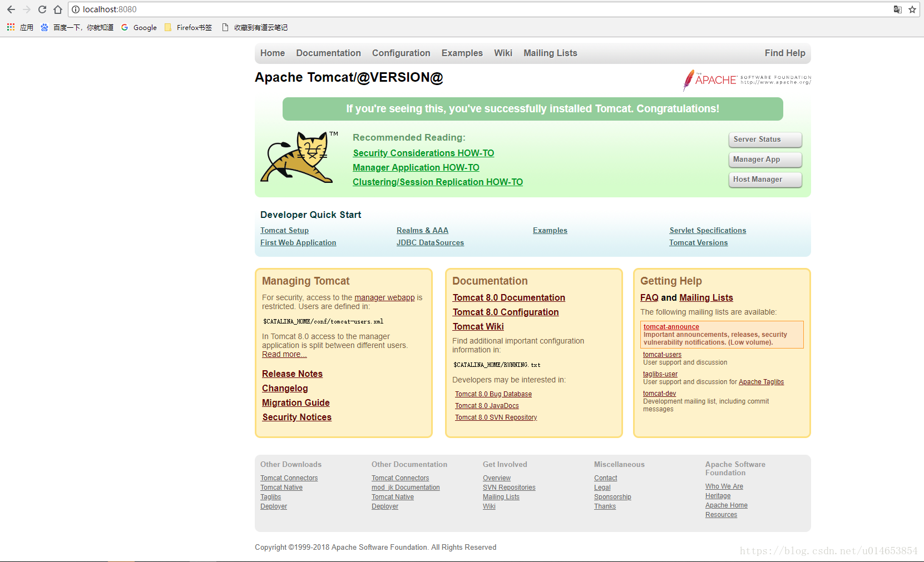Open the Baidu bookmark

[x=77, y=27]
